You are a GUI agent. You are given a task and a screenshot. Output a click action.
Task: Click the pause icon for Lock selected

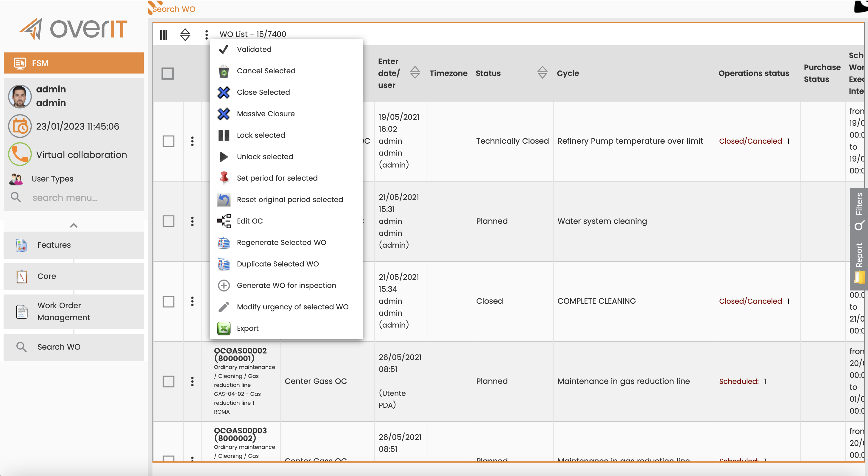pyautogui.click(x=224, y=135)
